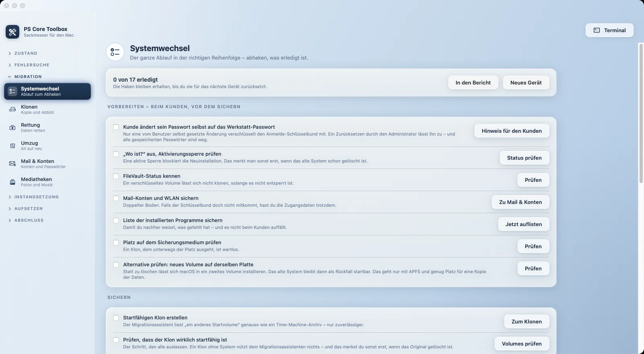The width and height of the screenshot is (644, 354).
Task: Check 'Prüfen, dass der Klon wirklich startfähig ist'
Action: [x=116, y=340]
